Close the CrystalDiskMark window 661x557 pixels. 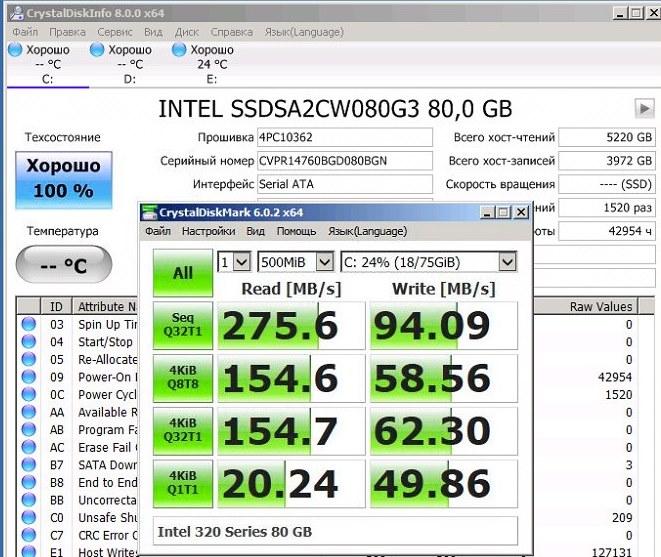point(521,212)
